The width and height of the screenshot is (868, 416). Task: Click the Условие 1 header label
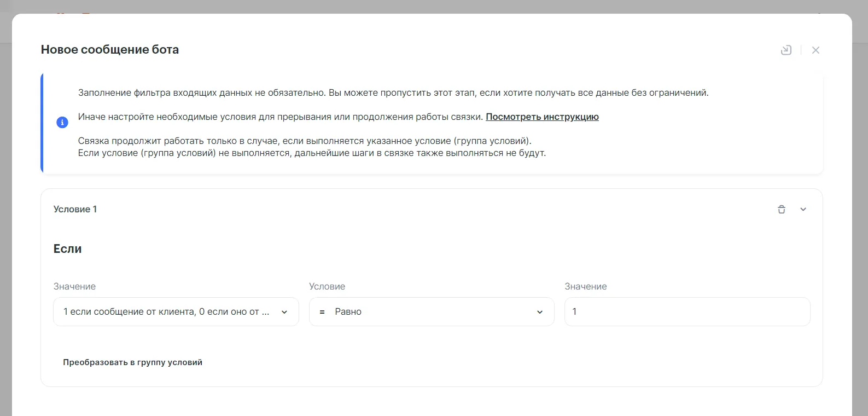click(x=75, y=209)
